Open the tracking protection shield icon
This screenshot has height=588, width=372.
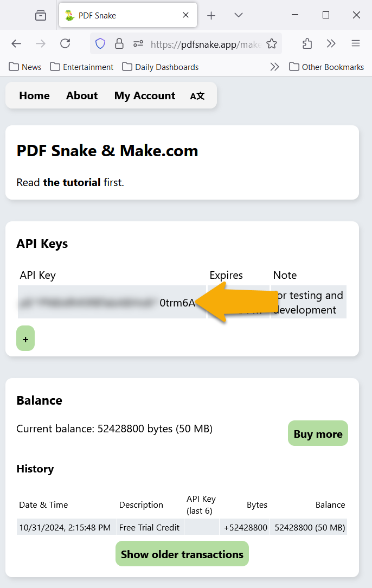(x=100, y=44)
